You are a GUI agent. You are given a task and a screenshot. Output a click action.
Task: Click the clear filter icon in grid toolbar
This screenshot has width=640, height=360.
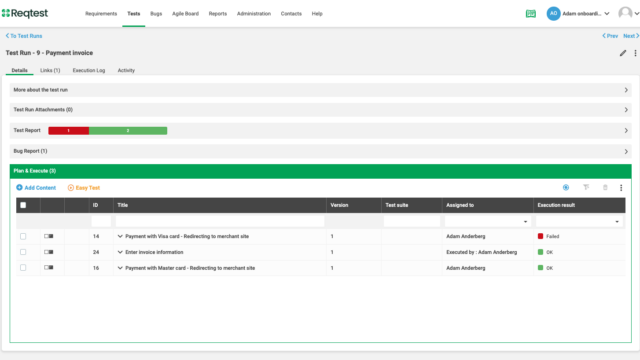pos(586,187)
